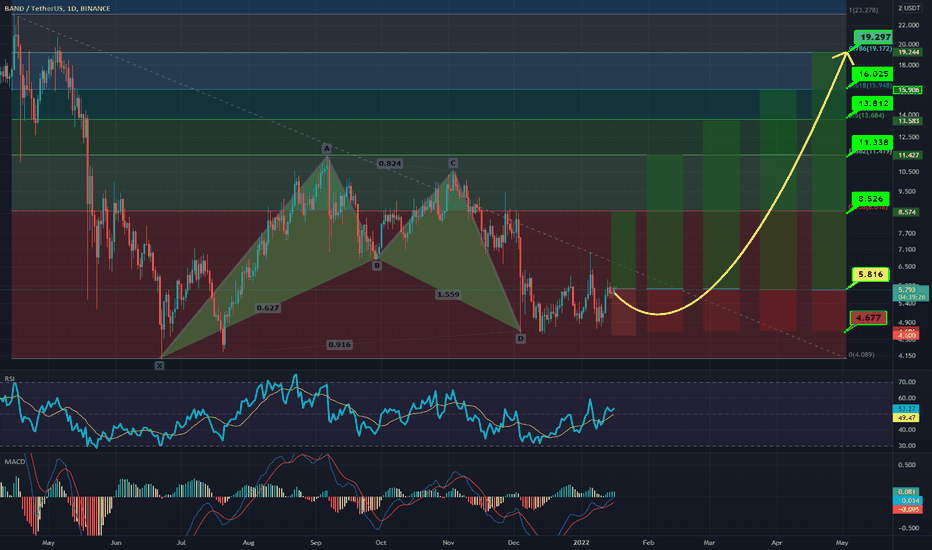Image resolution: width=932 pixels, height=550 pixels.
Task: Click the blue RSI value tag 51.22
Action: click(906, 409)
